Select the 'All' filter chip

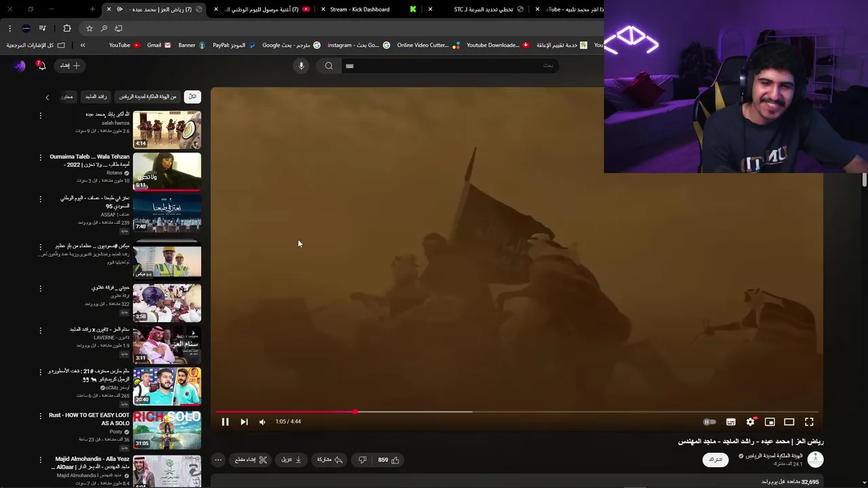(x=193, y=97)
